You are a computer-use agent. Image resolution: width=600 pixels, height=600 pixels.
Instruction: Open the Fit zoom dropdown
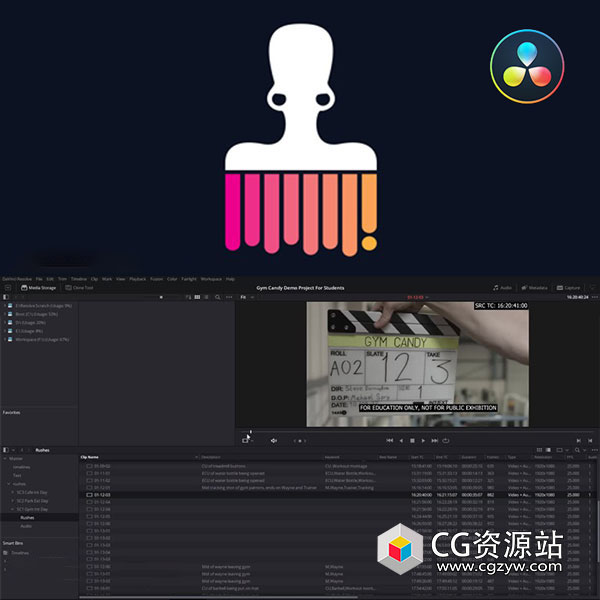tap(246, 297)
